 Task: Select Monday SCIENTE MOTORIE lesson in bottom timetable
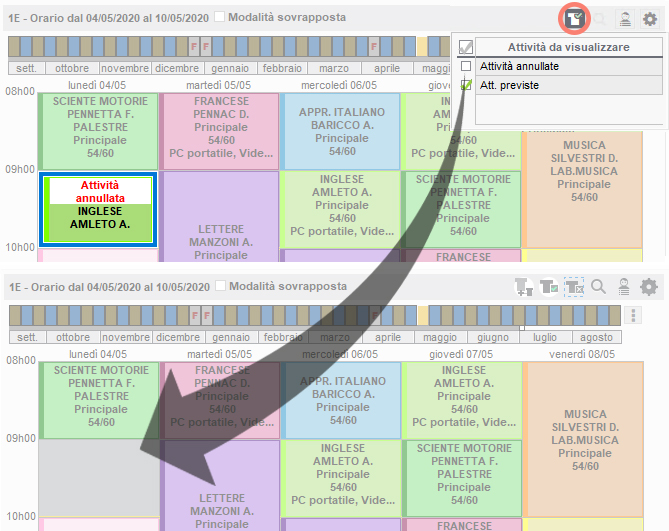(99, 400)
